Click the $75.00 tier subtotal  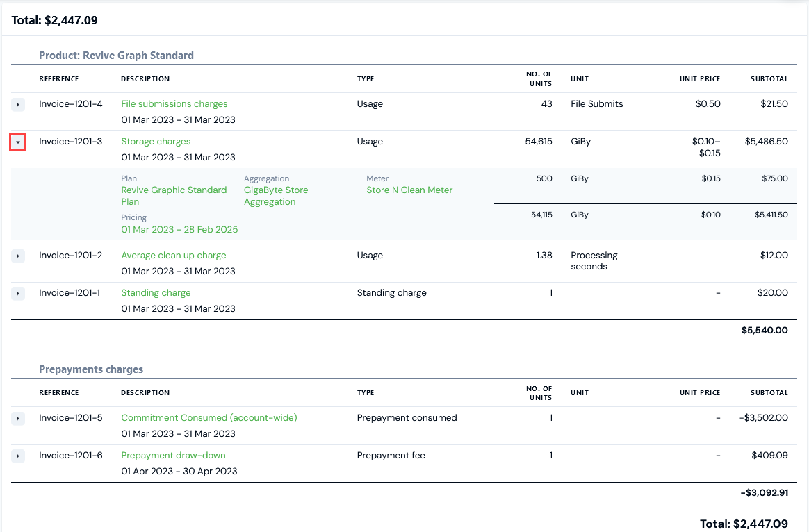coord(775,178)
